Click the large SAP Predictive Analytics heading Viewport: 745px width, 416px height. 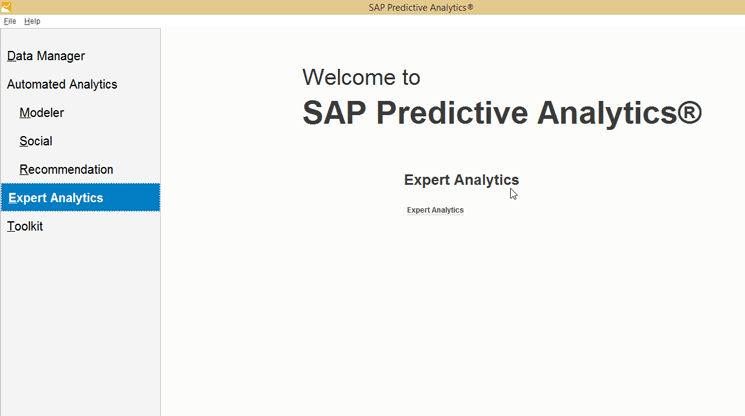pyautogui.click(x=490, y=113)
